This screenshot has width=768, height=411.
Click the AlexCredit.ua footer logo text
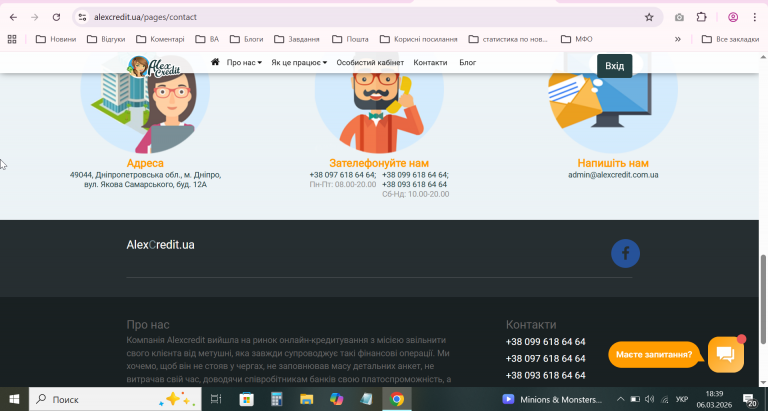160,244
